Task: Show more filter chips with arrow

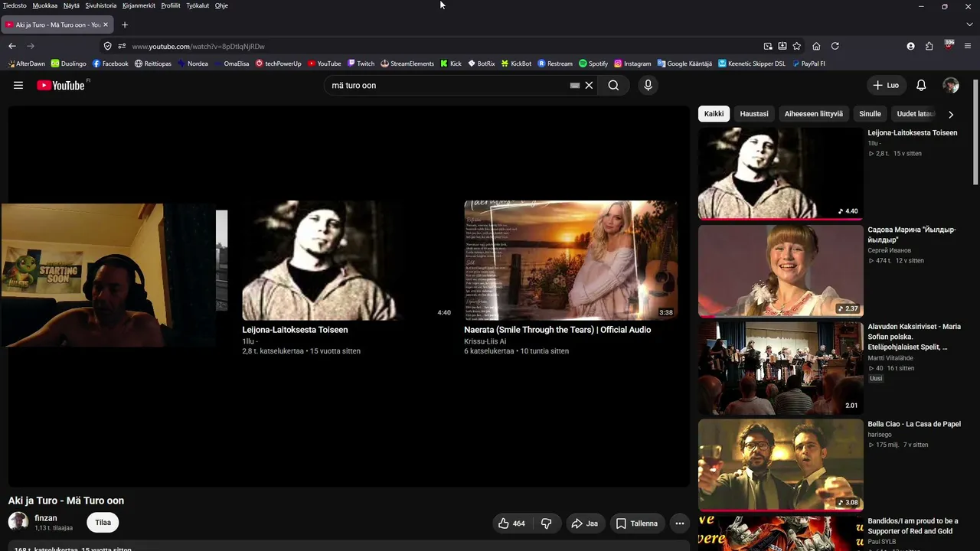Action: coord(951,114)
